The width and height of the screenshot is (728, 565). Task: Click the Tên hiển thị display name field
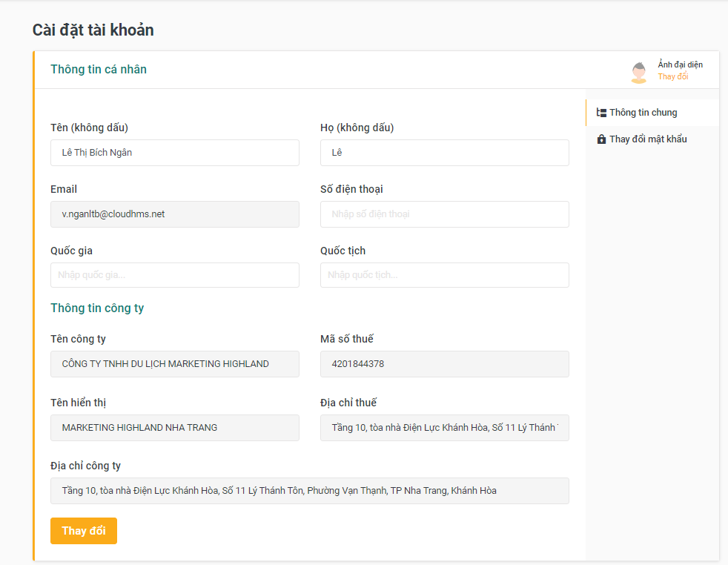pyautogui.click(x=175, y=428)
